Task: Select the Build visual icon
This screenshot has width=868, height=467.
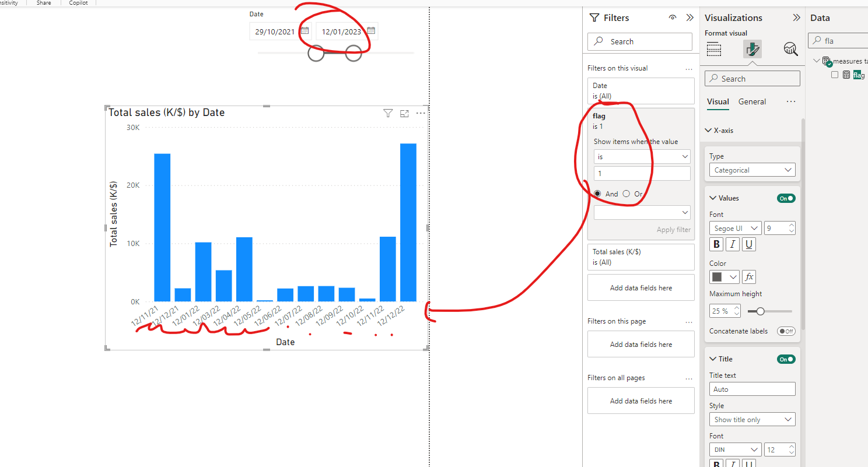Action: coord(714,49)
